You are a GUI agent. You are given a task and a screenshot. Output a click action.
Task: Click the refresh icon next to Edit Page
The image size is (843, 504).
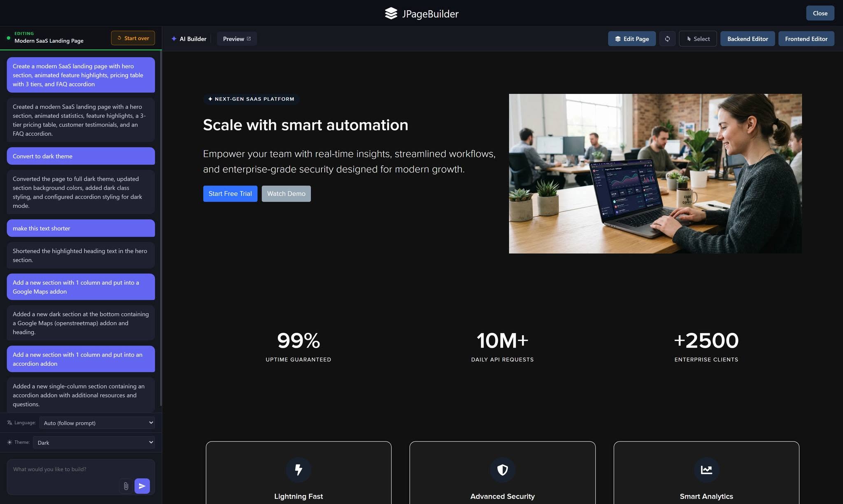(x=667, y=39)
